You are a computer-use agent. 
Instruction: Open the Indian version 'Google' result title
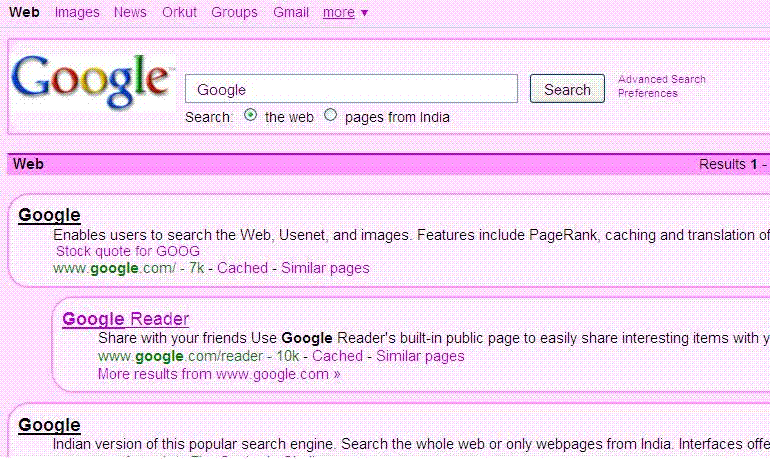tap(49, 425)
